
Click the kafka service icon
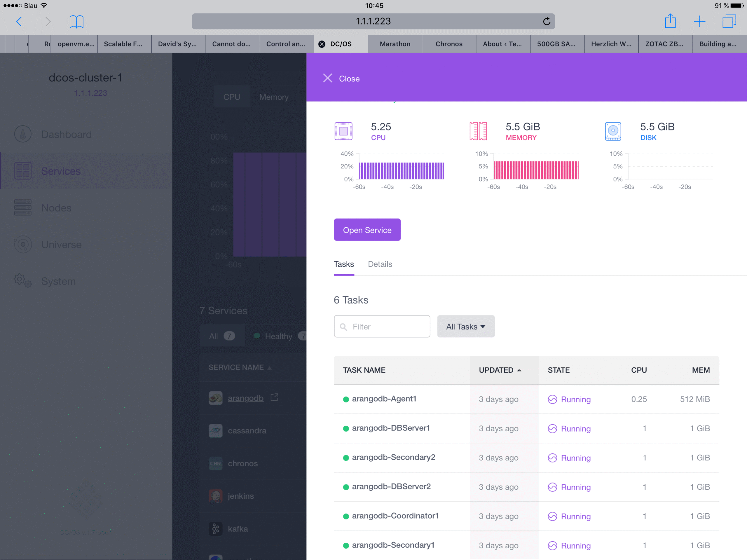pos(215,528)
